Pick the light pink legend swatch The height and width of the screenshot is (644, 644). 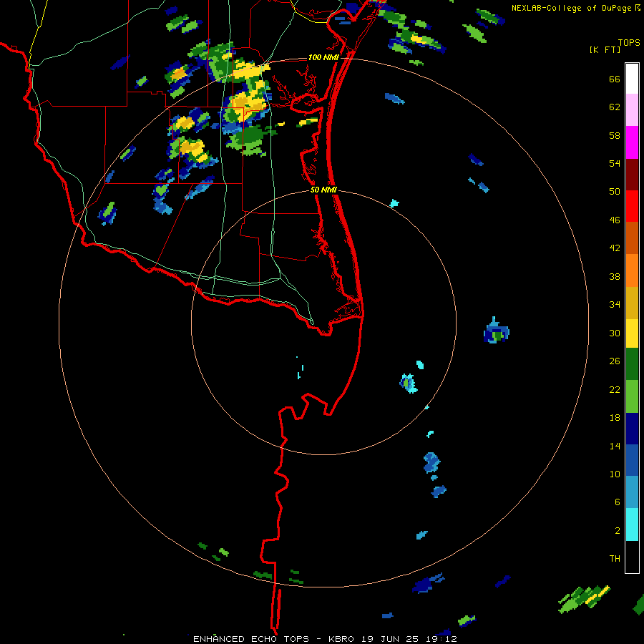[x=632, y=109]
